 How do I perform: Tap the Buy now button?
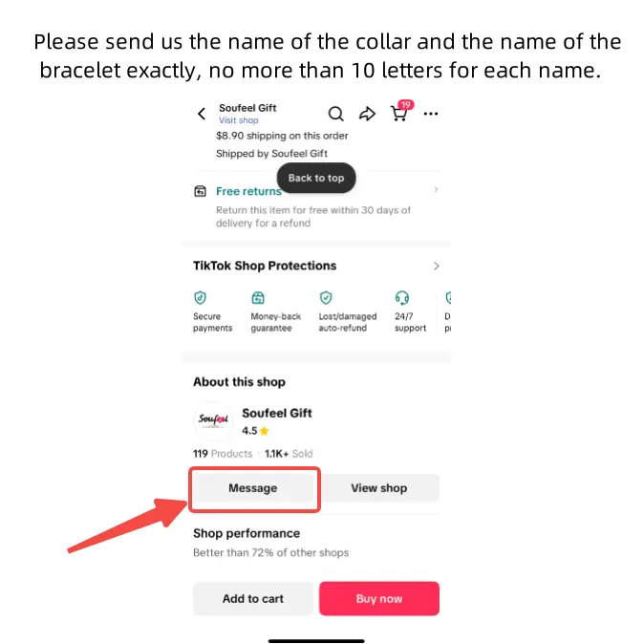pyautogui.click(x=379, y=599)
